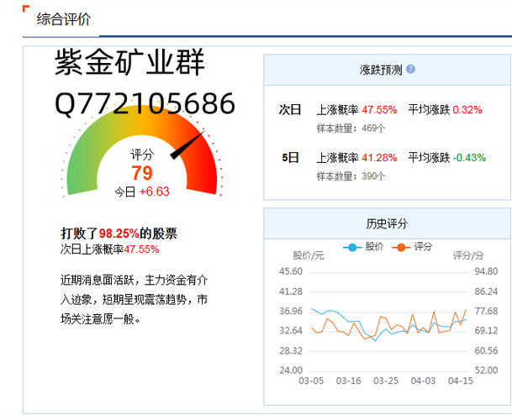Click the 52.00 score axis value
512x420 pixels.
pyautogui.click(x=486, y=370)
